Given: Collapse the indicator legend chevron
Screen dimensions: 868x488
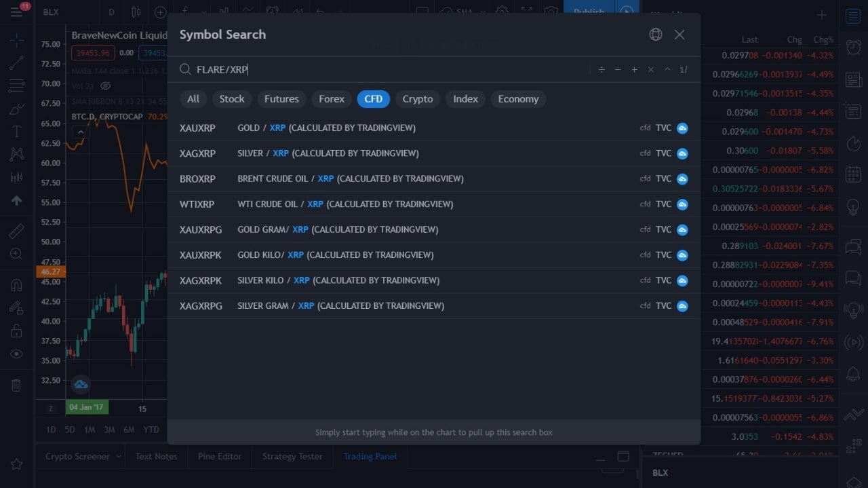Looking at the screenshot, I should coord(80,132).
